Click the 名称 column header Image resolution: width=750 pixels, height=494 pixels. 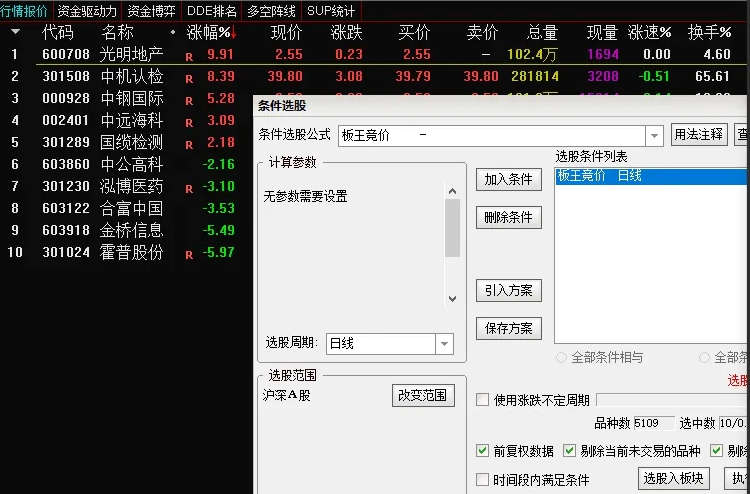[x=118, y=33]
